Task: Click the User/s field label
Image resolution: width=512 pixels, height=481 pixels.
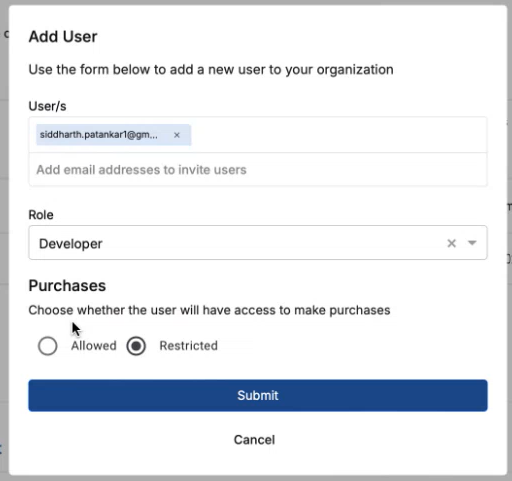Action: click(47, 106)
